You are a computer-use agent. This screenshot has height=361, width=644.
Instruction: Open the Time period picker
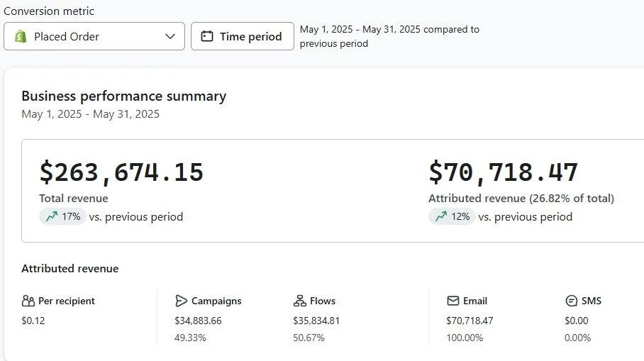pos(243,36)
